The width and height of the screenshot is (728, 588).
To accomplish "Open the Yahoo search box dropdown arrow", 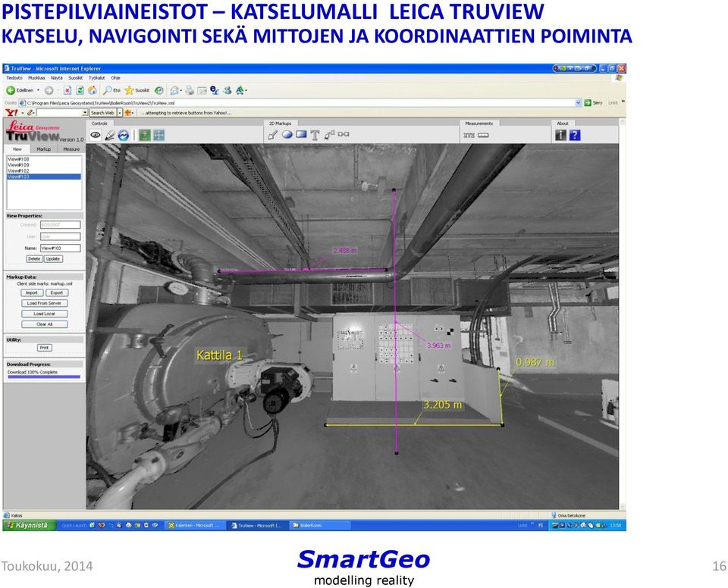I will [x=85, y=113].
